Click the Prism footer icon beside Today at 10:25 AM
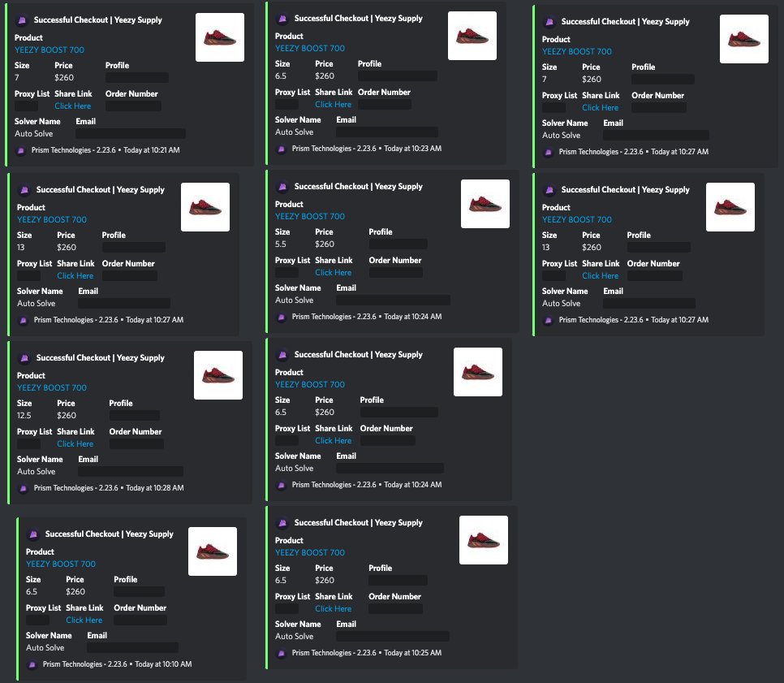The height and width of the screenshot is (683, 784). point(282,654)
